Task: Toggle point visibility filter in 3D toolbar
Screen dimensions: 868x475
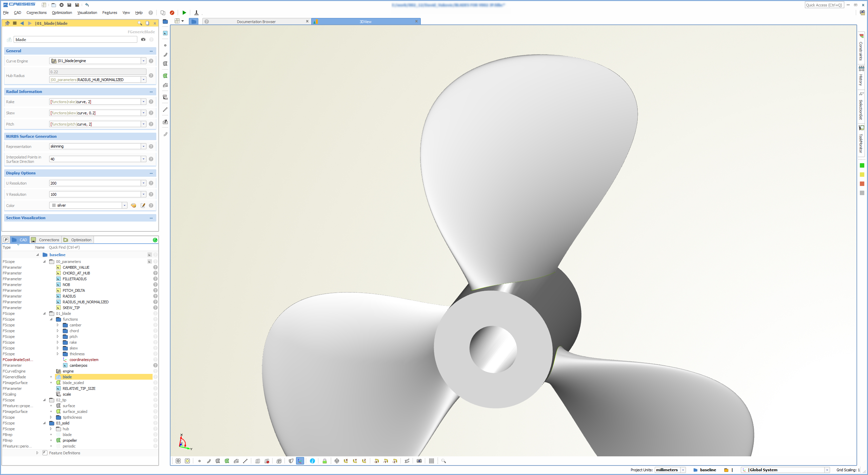Action: [x=199, y=461]
